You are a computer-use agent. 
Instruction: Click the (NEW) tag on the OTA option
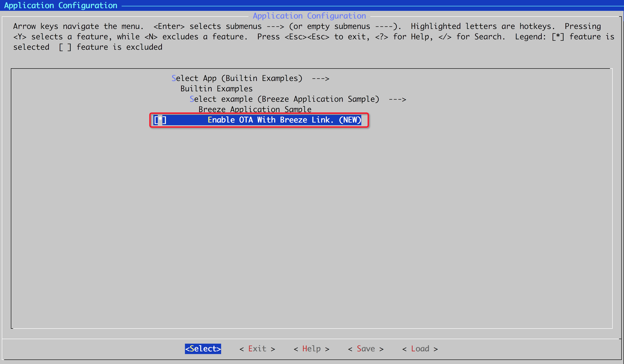pyautogui.click(x=350, y=120)
